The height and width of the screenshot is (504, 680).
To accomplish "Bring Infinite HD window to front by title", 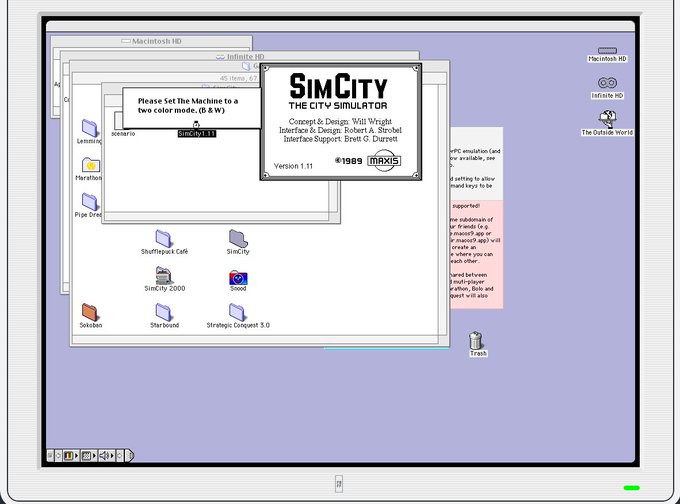I will click(245, 57).
